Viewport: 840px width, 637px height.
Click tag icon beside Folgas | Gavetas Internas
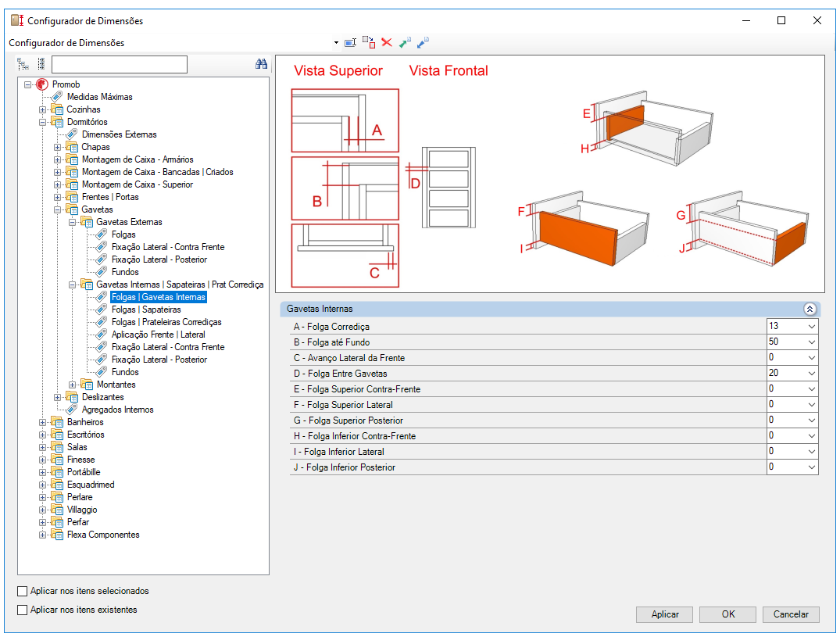[102, 297]
